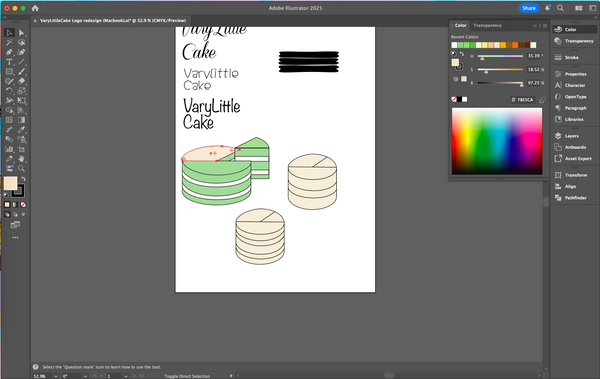Screen dimensions: 600x379
Task: Open the search magnifier in title bar
Action: pyautogui.click(x=560, y=8)
